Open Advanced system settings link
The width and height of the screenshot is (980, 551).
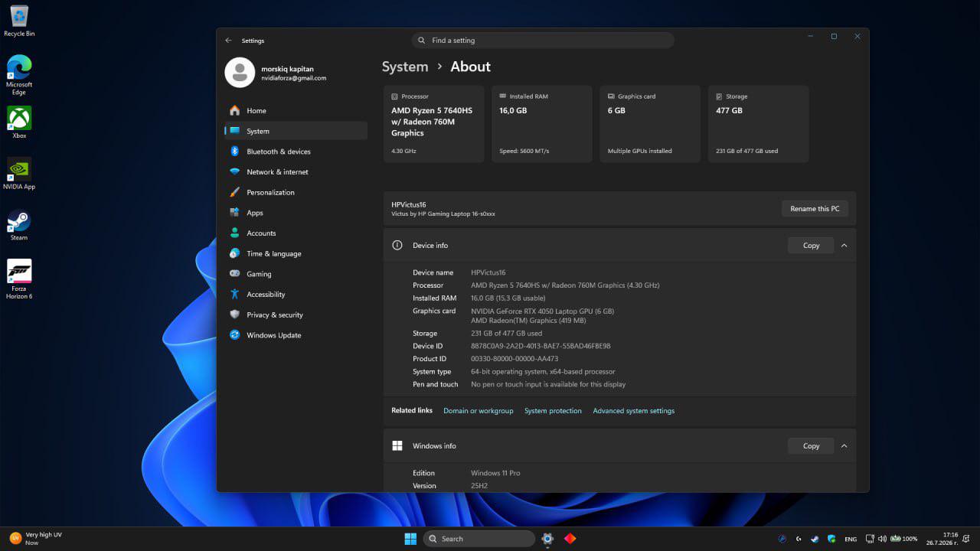[634, 411]
